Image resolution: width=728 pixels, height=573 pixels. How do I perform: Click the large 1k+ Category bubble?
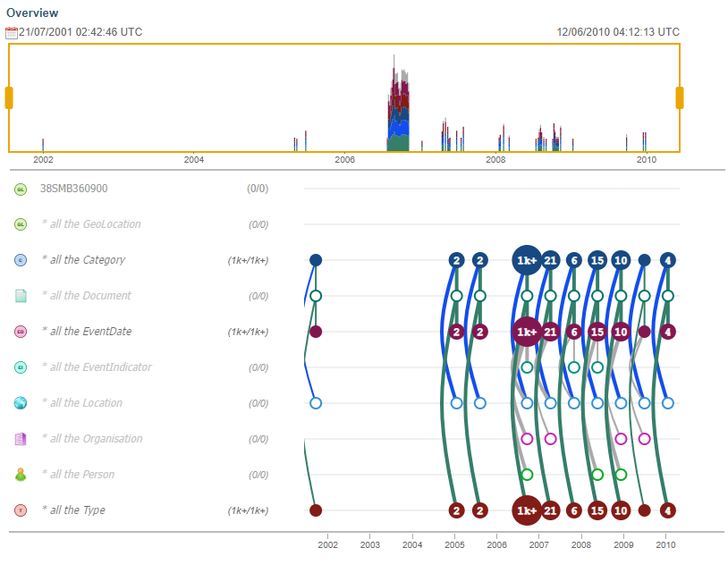point(527,260)
